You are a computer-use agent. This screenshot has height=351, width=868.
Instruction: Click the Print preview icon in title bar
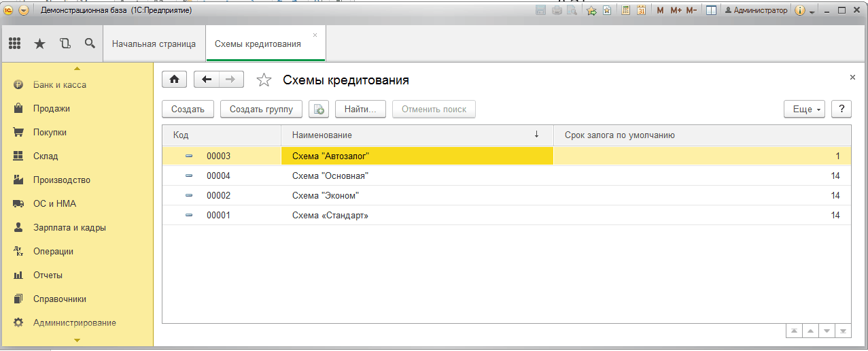[x=573, y=11]
